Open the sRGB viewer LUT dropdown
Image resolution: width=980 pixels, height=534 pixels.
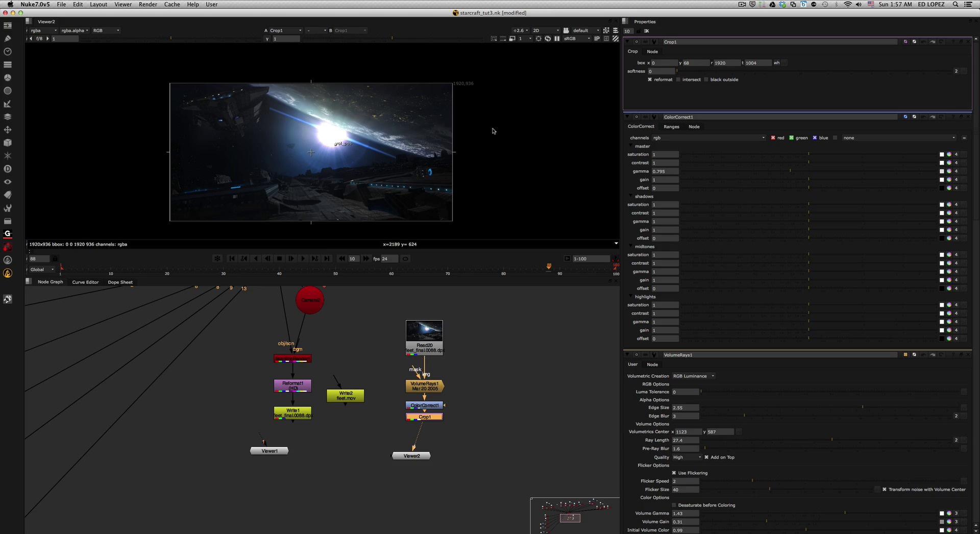pyautogui.click(x=577, y=39)
